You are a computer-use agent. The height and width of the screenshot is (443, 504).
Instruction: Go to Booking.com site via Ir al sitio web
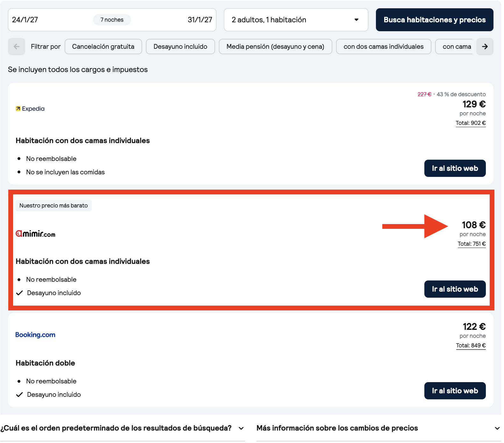[x=455, y=391]
